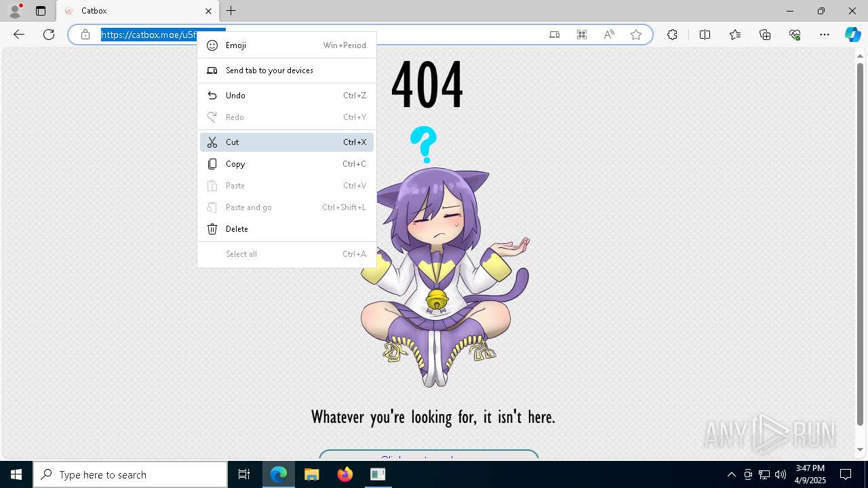Viewport: 868px width, 488px height.
Task: Add this page to favorites star
Action: (636, 35)
